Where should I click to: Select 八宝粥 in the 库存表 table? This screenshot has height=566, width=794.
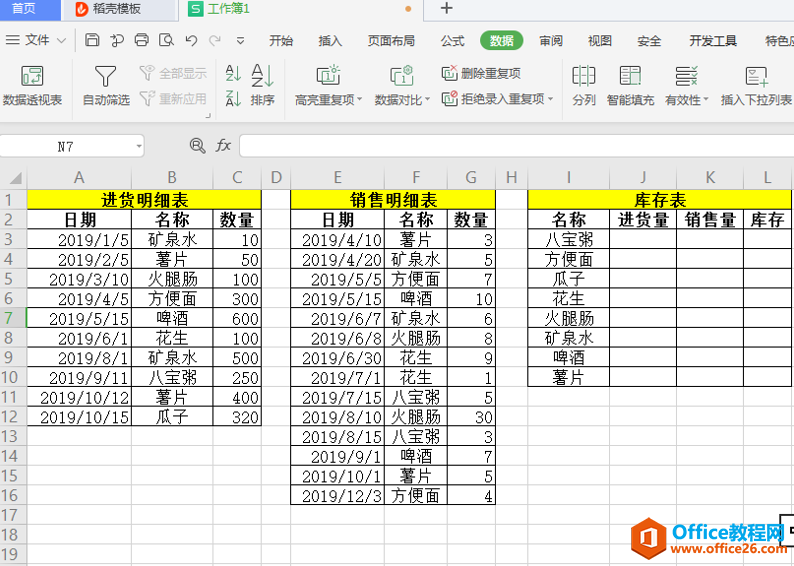pyautogui.click(x=569, y=239)
